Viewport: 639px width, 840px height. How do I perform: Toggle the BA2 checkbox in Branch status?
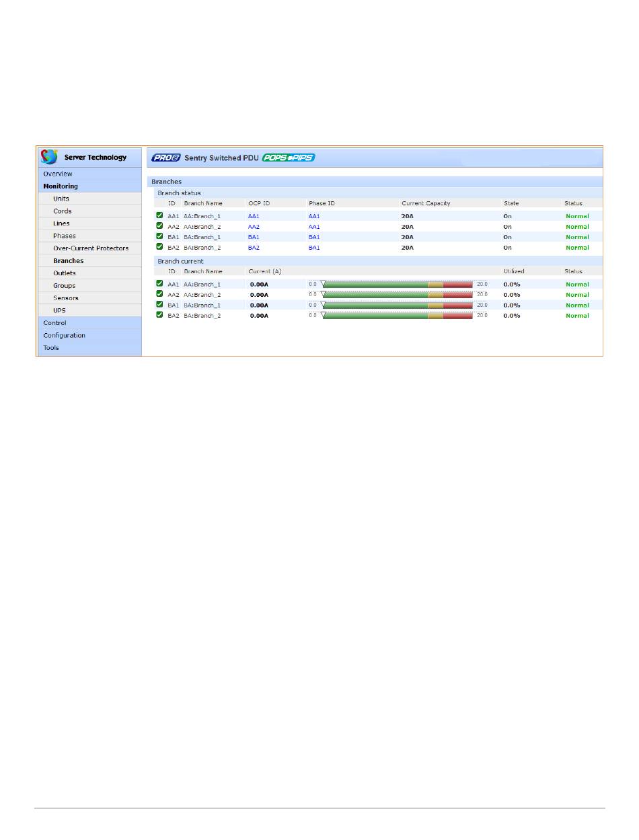pos(159,247)
